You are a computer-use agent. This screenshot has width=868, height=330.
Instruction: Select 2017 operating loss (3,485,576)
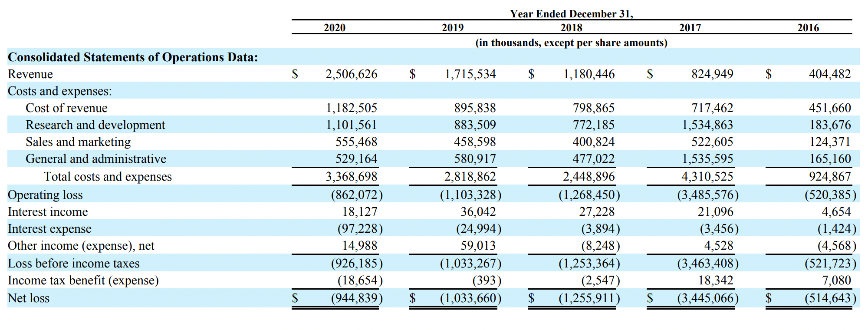[708, 195]
